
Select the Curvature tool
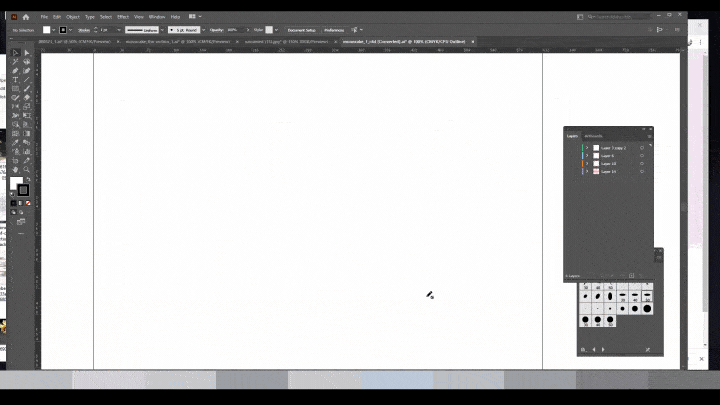click(27, 71)
